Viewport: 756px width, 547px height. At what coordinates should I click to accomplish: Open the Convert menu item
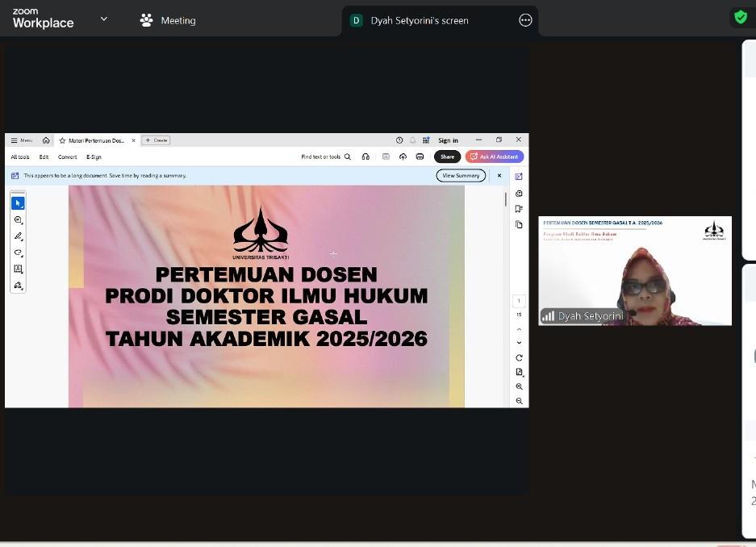click(x=67, y=157)
